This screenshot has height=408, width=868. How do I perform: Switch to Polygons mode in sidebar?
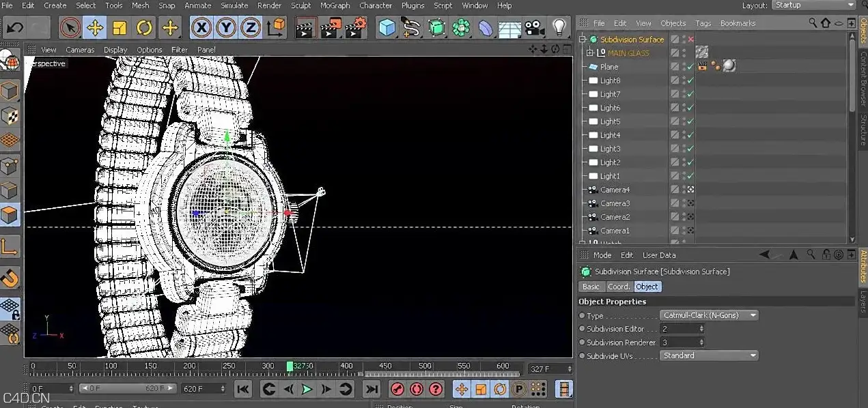point(10,215)
